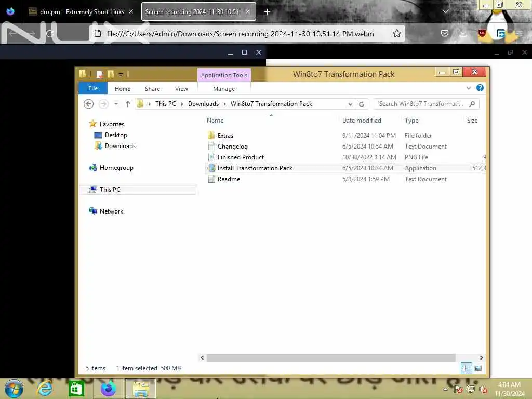Viewport: 532px width, 399px height.
Task: Click the New folder quick access icon
Action: pyautogui.click(x=111, y=74)
